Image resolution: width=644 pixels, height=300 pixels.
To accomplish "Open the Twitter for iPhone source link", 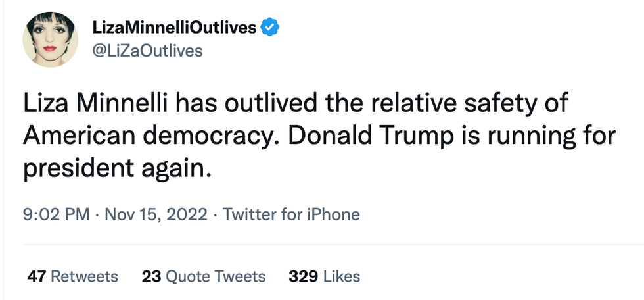I will coord(291,214).
